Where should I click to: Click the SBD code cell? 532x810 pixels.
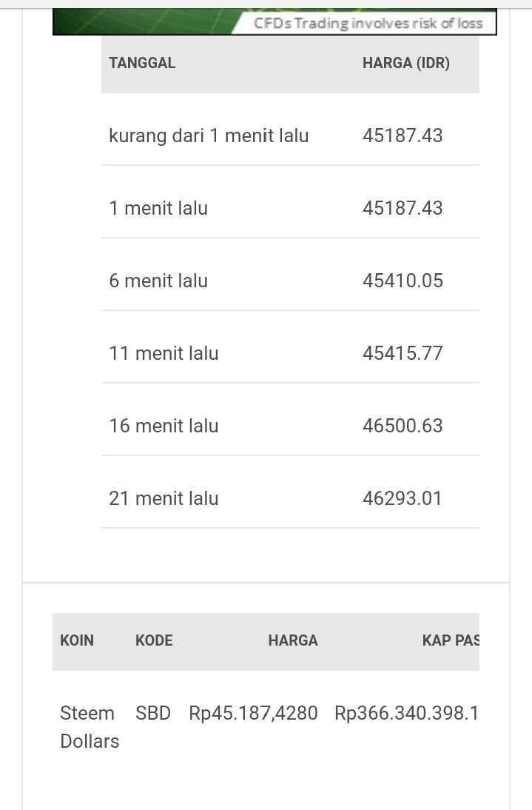[x=152, y=713]
